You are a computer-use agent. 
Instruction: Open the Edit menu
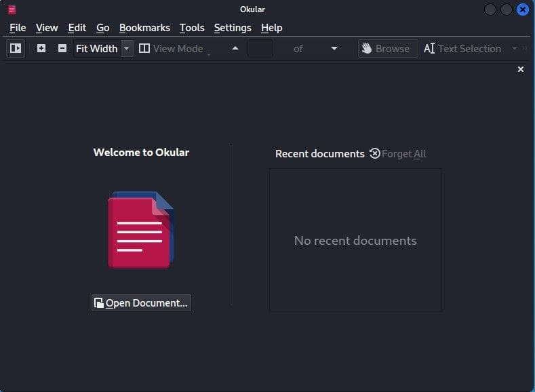pos(77,28)
